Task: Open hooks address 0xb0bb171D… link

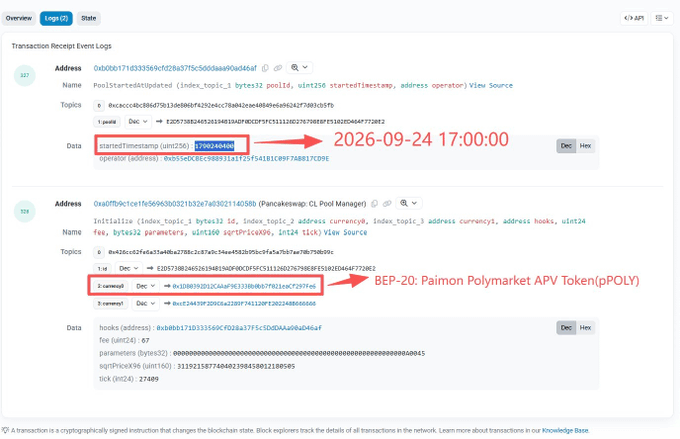Action: [x=239, y=328]
